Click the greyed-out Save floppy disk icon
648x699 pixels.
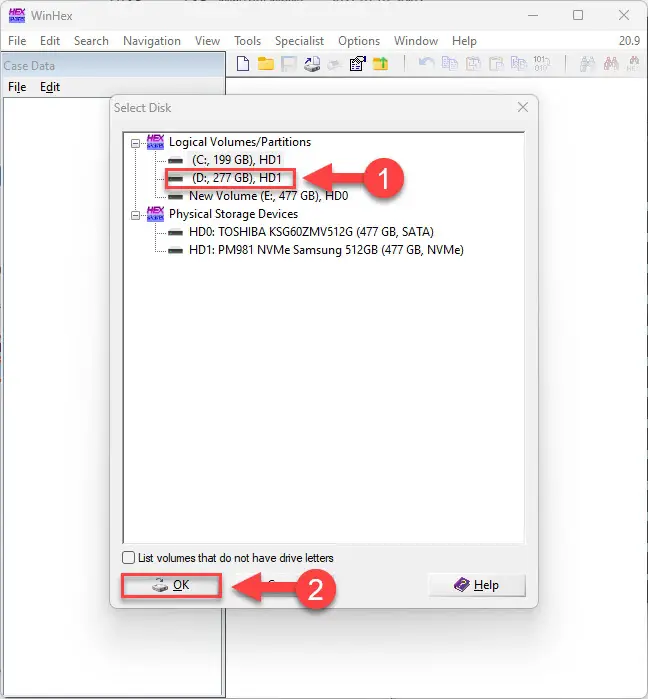click(x=289, y=64)
